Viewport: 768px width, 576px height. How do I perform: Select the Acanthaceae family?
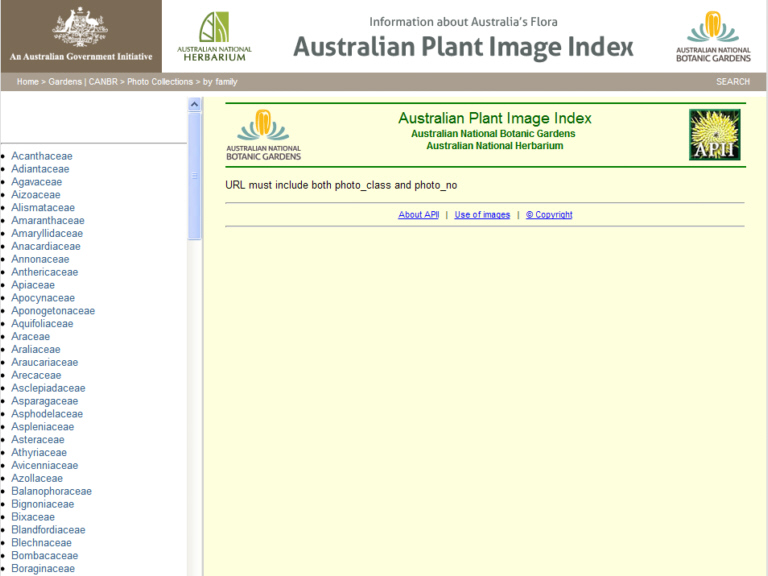pos(42,156)
